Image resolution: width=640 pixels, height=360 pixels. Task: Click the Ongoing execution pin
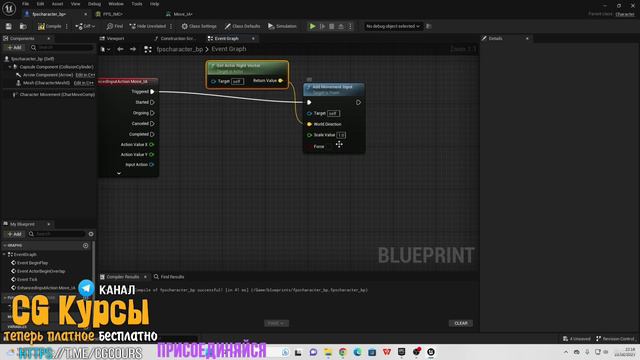point(152,113)
